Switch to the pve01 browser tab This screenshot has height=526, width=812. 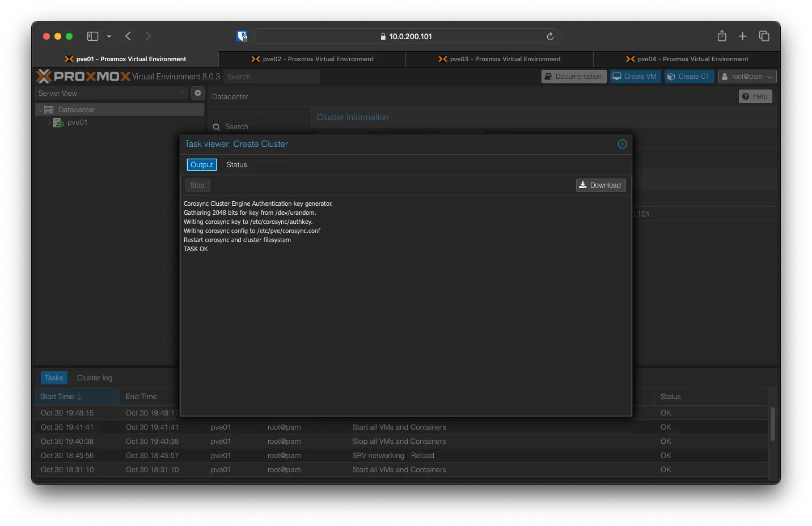click(125, 59)
